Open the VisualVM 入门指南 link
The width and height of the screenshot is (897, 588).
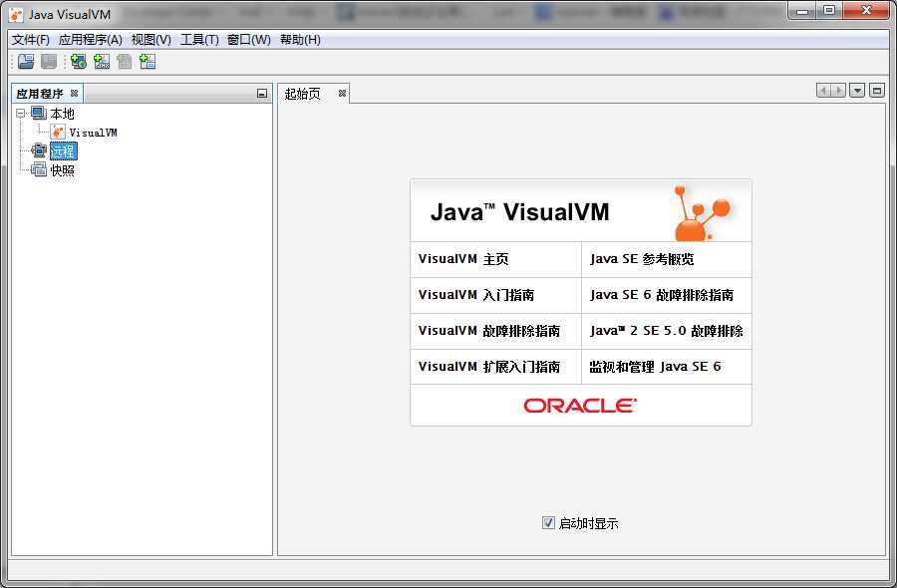(476, 295)
